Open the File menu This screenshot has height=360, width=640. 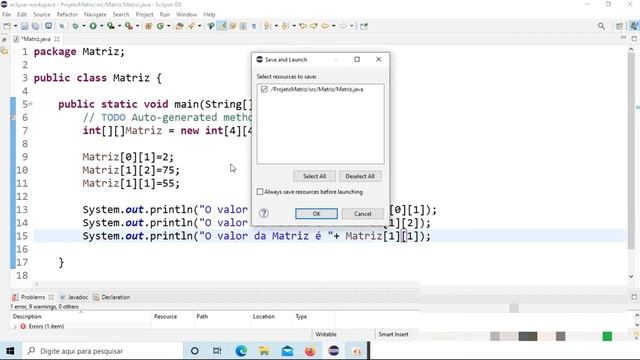tap(7, 14)
